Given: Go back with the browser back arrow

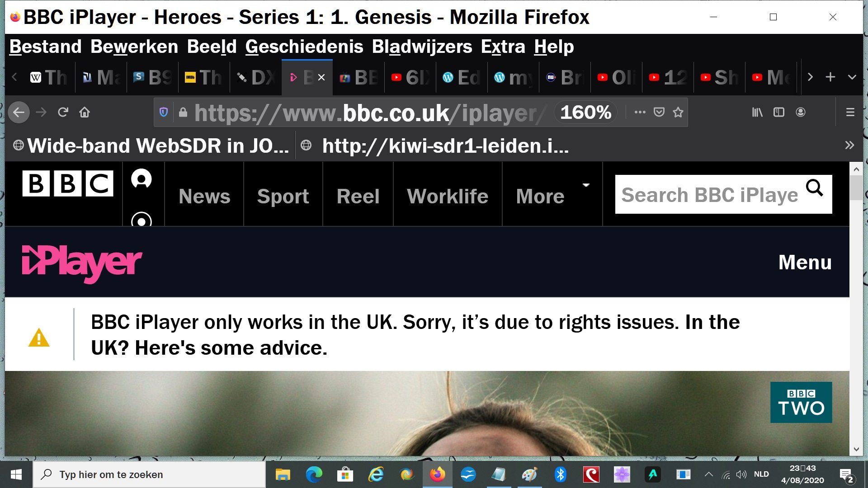Looking at the screenshot, I should [19, 113].
